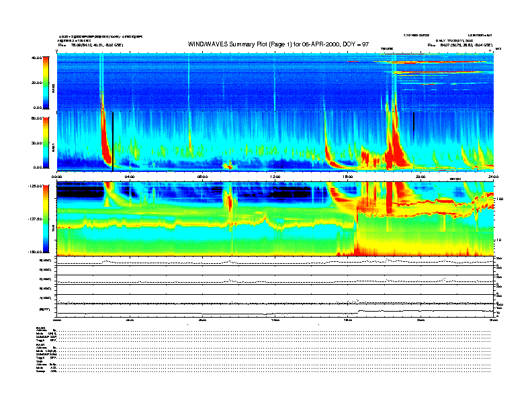Viewport: 532px width, 411px height.
Task: Click the black marker bar near 19:40 in RAD1
Action: tap(414, 122)
